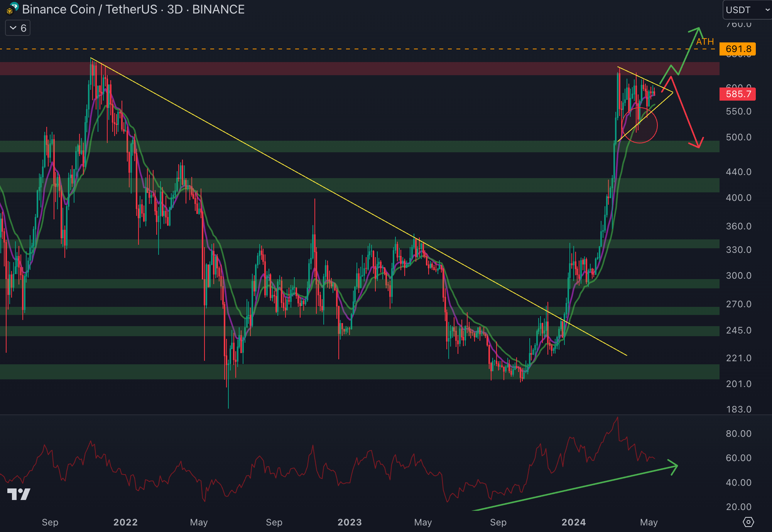The image size is (772, 532).
Task: Click the orange ATH text label
Action: click(705, 42)
